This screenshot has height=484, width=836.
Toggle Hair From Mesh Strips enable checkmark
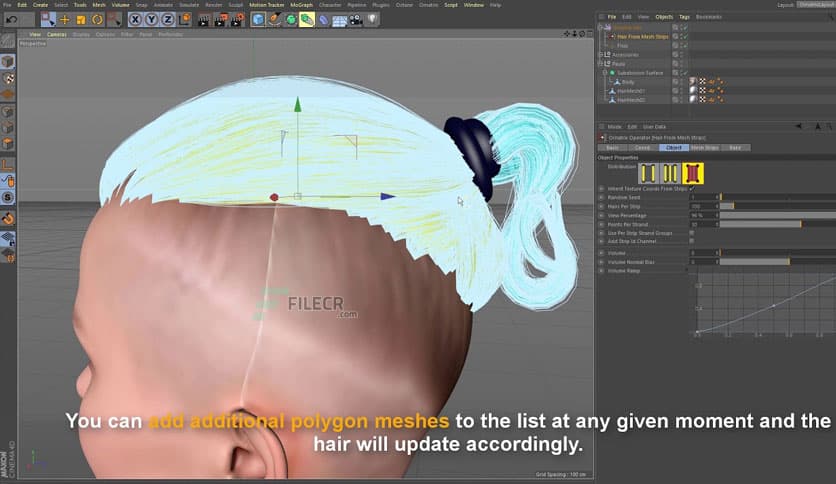pos(685,37)
